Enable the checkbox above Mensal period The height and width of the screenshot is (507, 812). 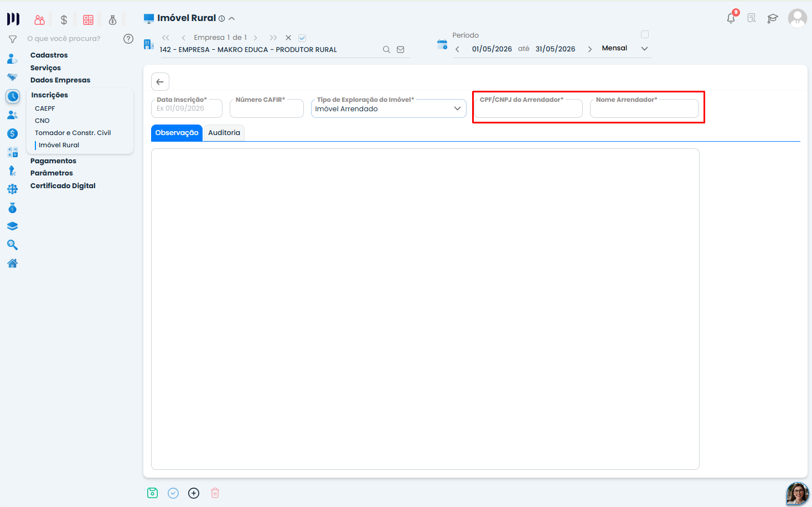(x=645, y=34)
